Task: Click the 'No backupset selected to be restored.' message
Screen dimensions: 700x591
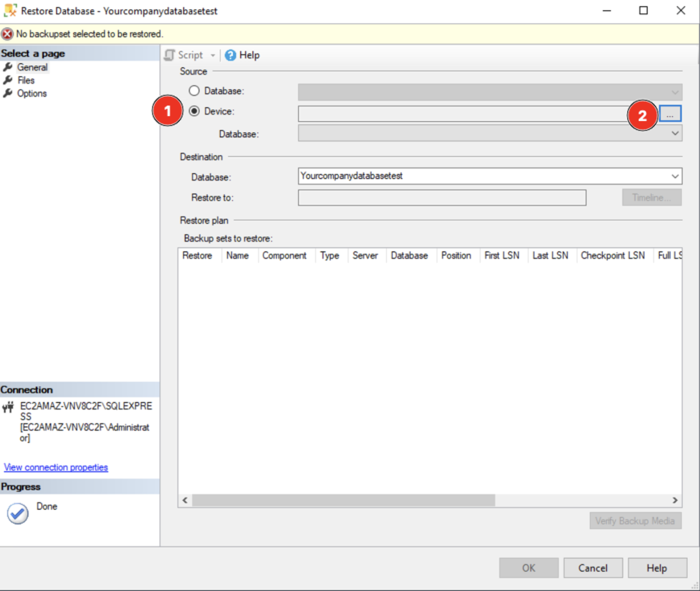Action: click(x=90, y=34)
